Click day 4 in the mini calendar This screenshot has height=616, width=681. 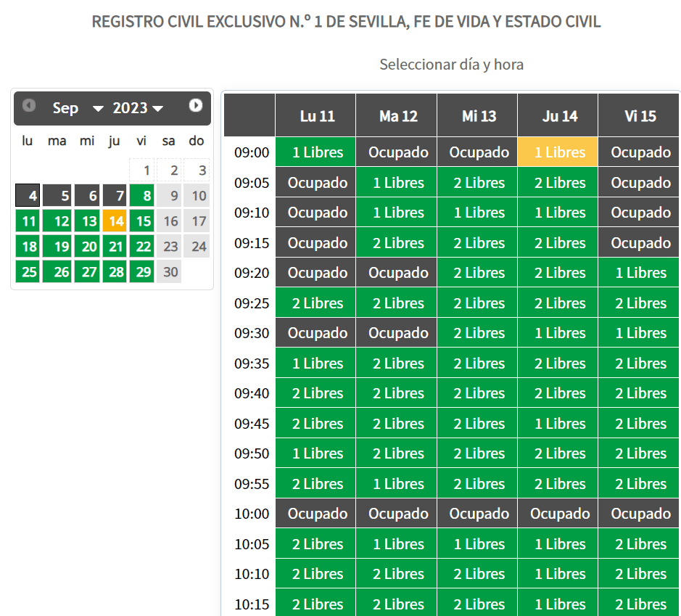[28, 195]
